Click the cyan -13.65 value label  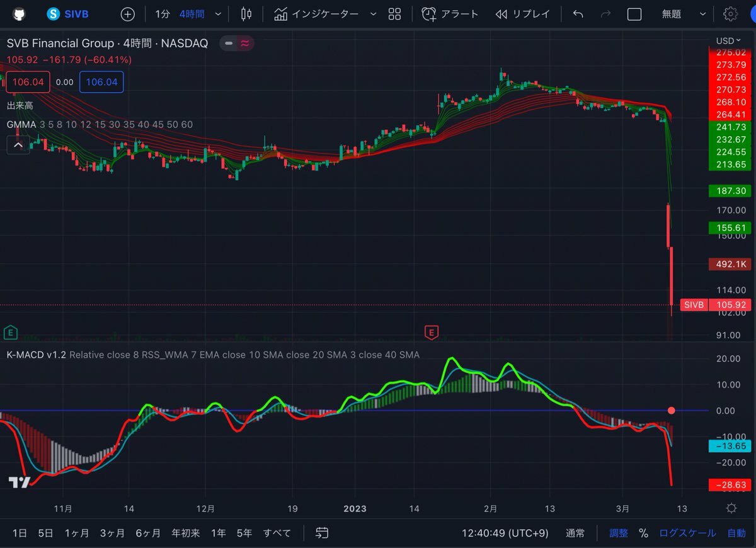click(x=730, y=446)
